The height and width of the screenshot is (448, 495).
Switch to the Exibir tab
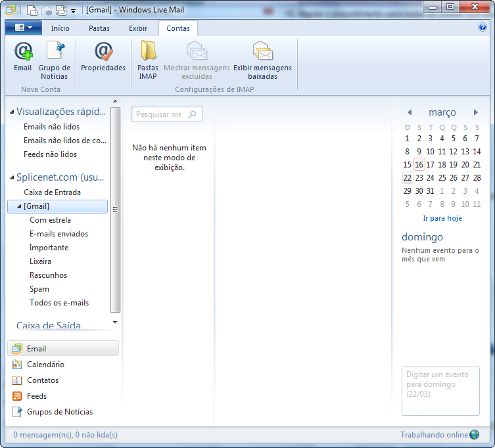[x=138, y=28]
